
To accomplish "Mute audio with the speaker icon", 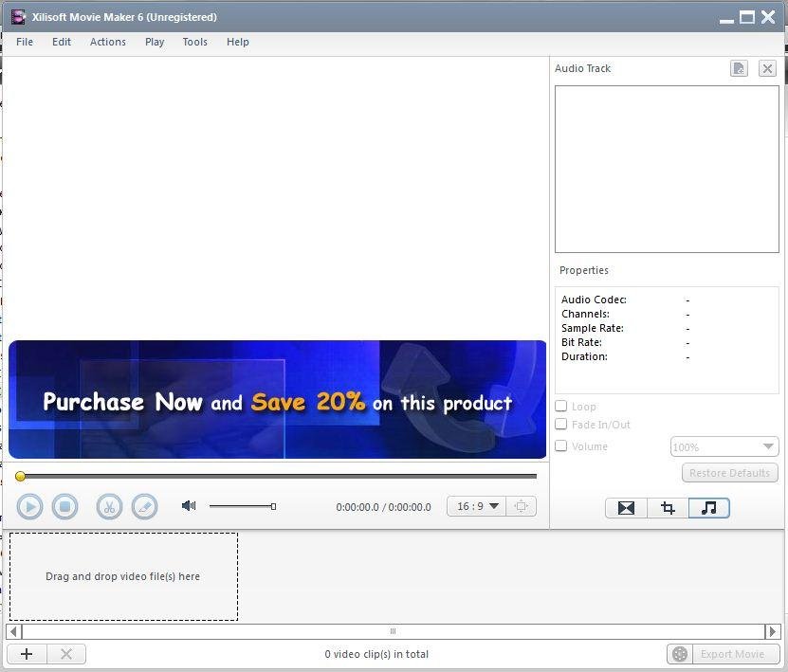I will [x=189, y=506].
